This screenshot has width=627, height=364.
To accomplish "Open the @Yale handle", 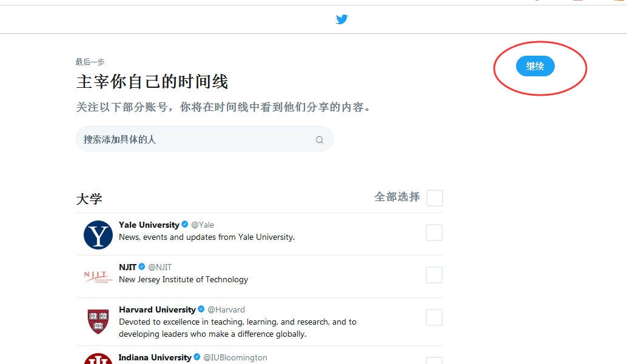I will coord(203,225).
